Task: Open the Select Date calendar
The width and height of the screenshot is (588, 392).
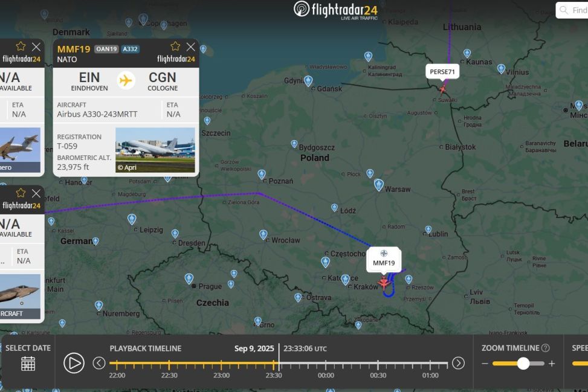Action: (28, 364)
